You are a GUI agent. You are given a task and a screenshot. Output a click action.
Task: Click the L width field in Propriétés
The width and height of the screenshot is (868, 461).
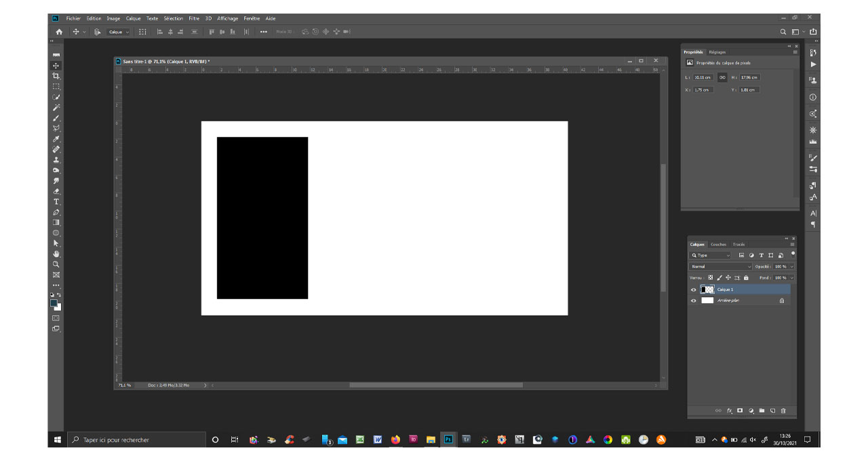point(703,77)
